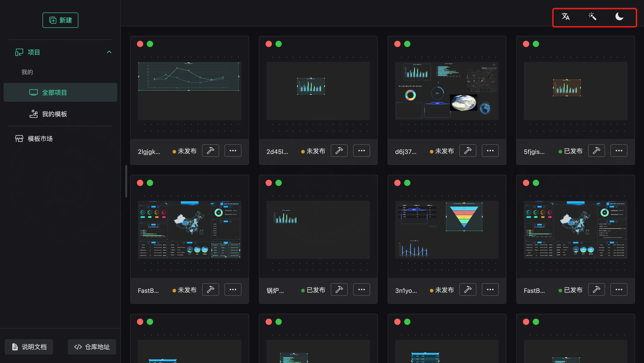Toggle dark mode with the moon icon
This screenshot has height=363, width=644.
click(x=619, y=17)
